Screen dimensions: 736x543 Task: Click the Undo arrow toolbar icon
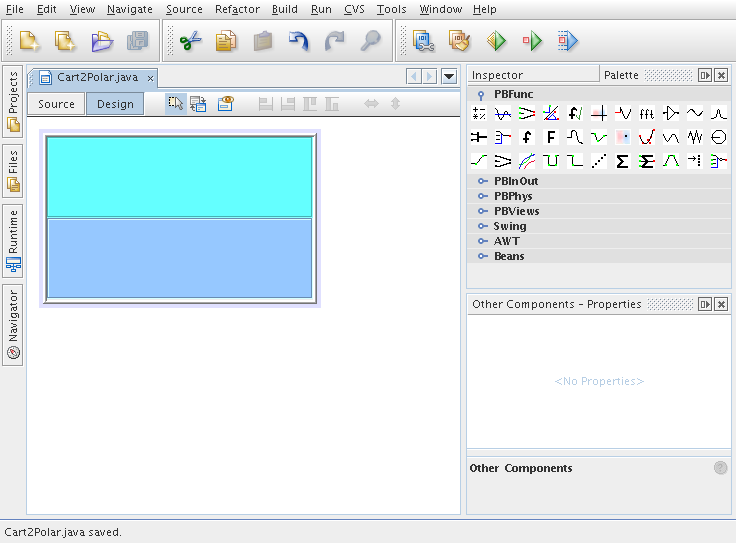pyautogui.click(x=299, y=41)
